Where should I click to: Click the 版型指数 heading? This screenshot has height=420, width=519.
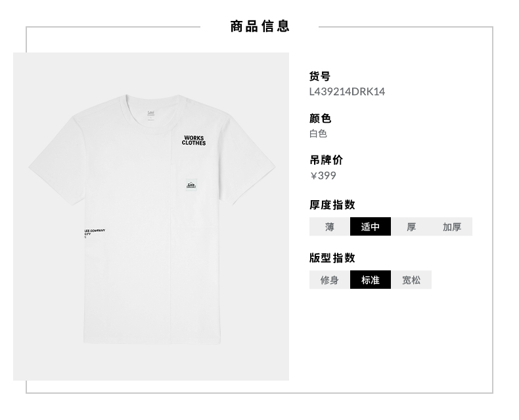coord(332,258)
